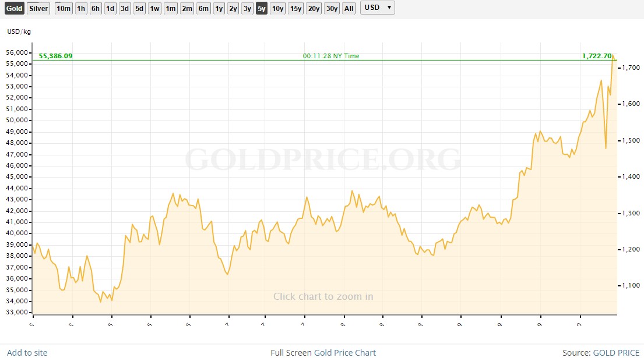
Task: Switch chart to Gold prices
Action: click(x=15, y=8)
